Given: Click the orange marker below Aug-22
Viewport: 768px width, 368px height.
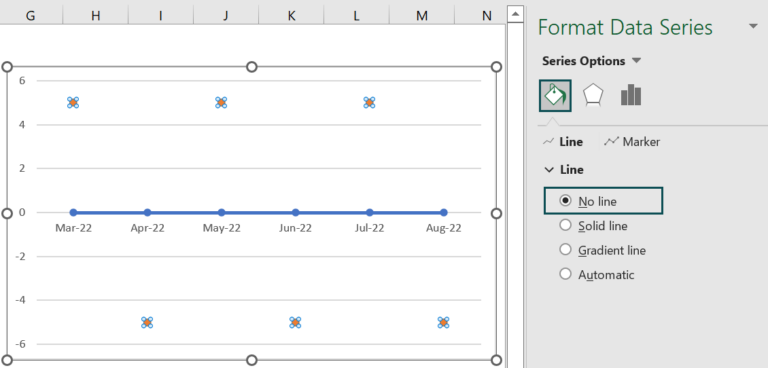Looking at the screenshot, I should tap(443, 322).
